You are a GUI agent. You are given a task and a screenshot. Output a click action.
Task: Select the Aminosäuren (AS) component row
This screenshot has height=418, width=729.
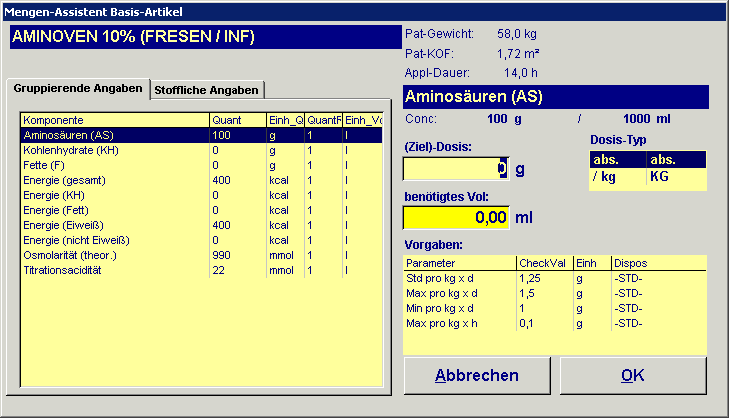point(201,135)
